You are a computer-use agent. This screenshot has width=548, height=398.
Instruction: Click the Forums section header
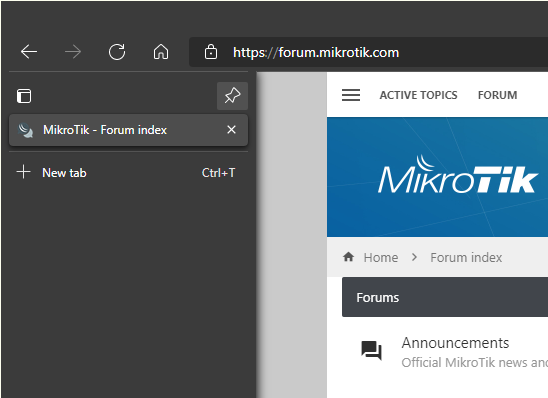coord(445,297)
